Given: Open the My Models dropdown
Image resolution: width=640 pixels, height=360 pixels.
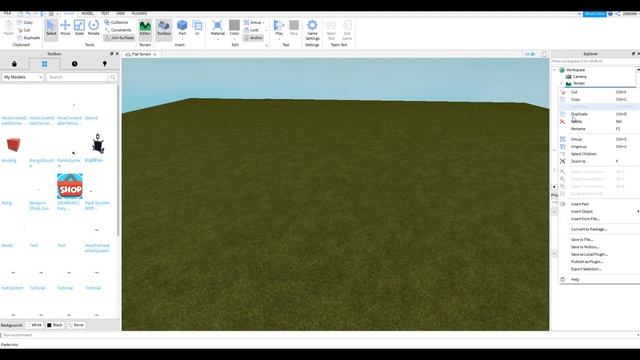Looking at the screenshot, I should 22,77.
